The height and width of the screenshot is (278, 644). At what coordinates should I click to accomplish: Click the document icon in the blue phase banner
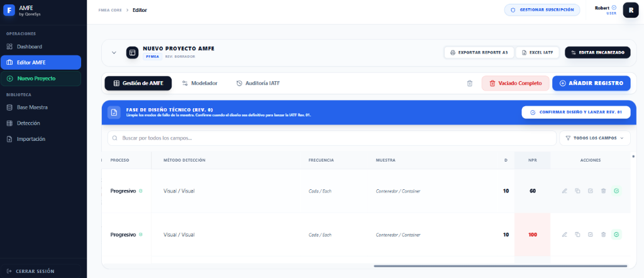point(114,113)
